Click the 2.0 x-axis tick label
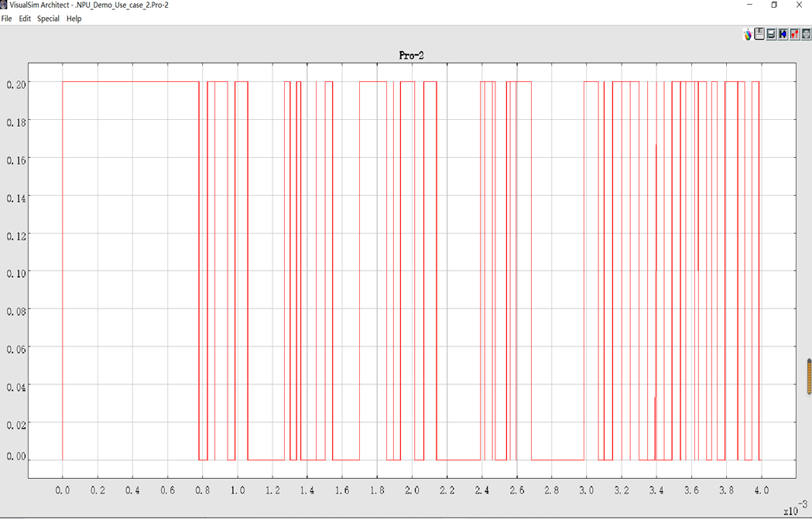This screenshot has width=812, height=519. point(412,490)
